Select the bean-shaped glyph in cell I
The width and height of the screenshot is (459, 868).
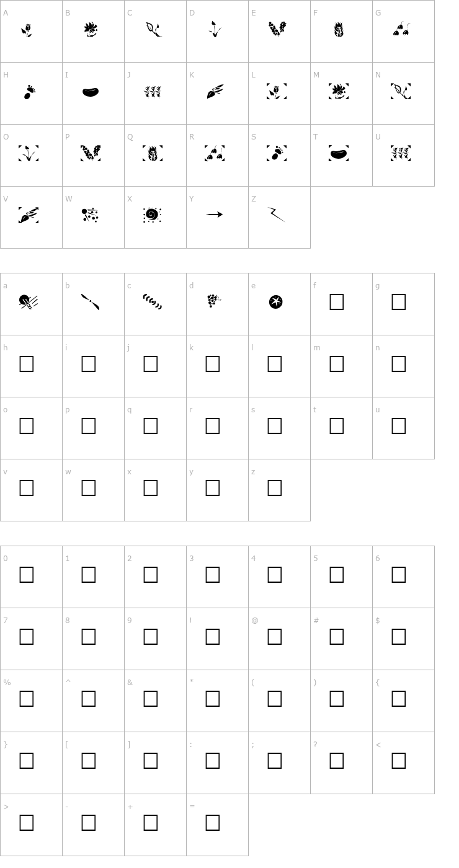pos(91,92)
